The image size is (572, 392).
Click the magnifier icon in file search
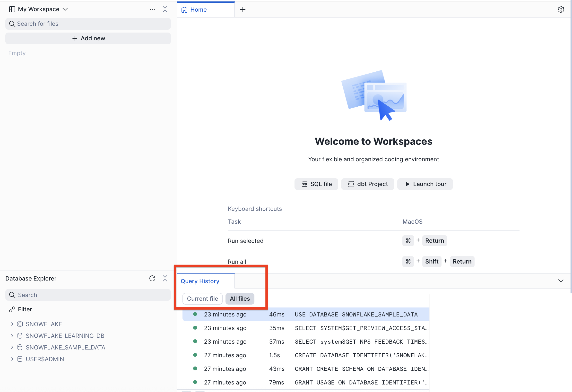pyautogui.click(x=12, y=24)
